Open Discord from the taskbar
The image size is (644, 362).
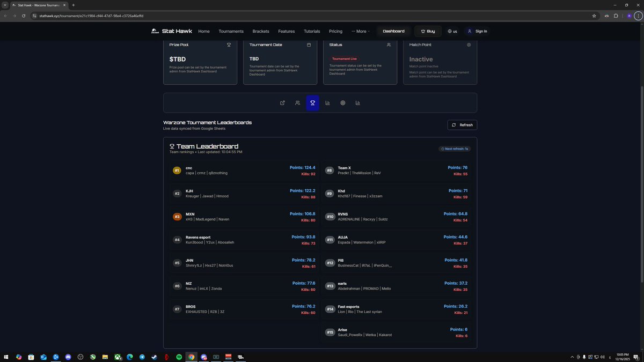(x=68, y=357)
